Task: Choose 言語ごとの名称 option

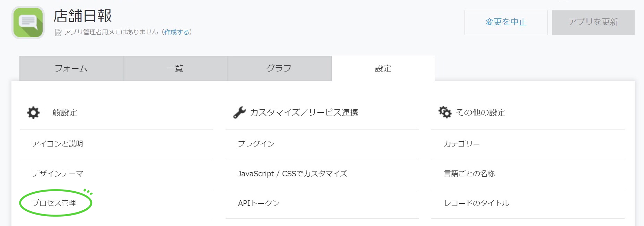Action: (x=469, y=174)
